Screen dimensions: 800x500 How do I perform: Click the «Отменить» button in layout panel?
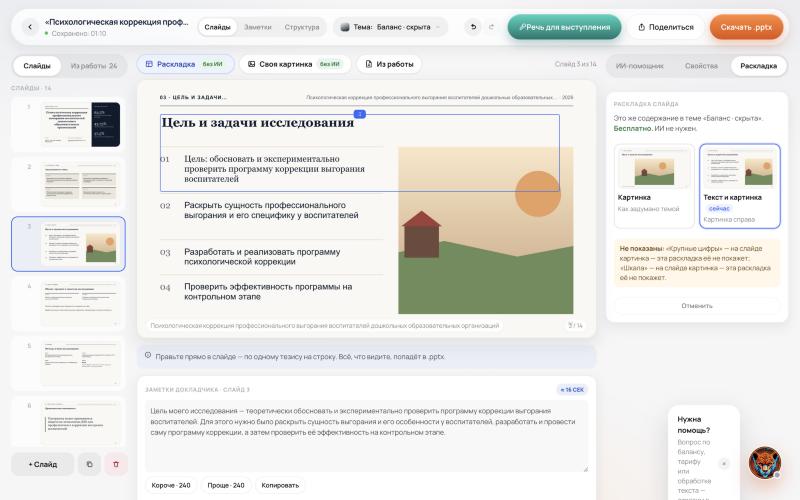[697, 306]
